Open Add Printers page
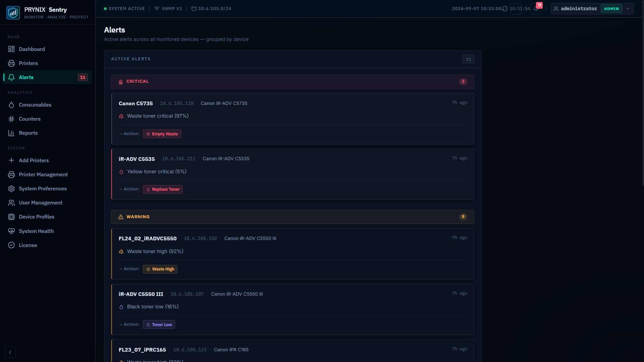The width and height of the screenshot is (644, 362). pyautogui.click(x=48, y=160)
